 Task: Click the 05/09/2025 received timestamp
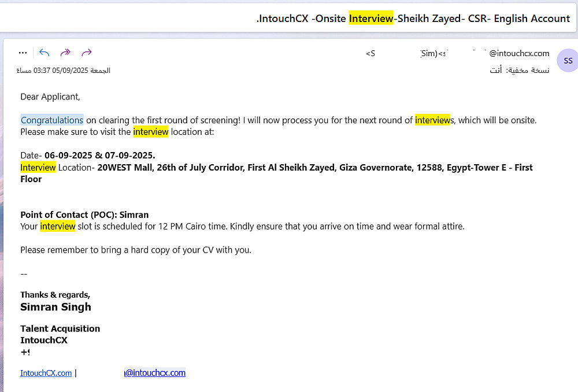coord(64,71)
